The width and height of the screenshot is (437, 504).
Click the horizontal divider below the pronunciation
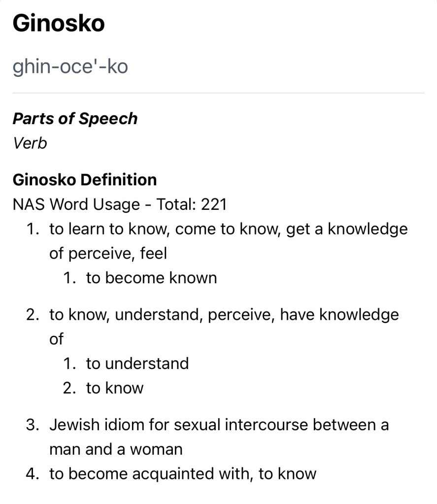[x=218, y=93]
